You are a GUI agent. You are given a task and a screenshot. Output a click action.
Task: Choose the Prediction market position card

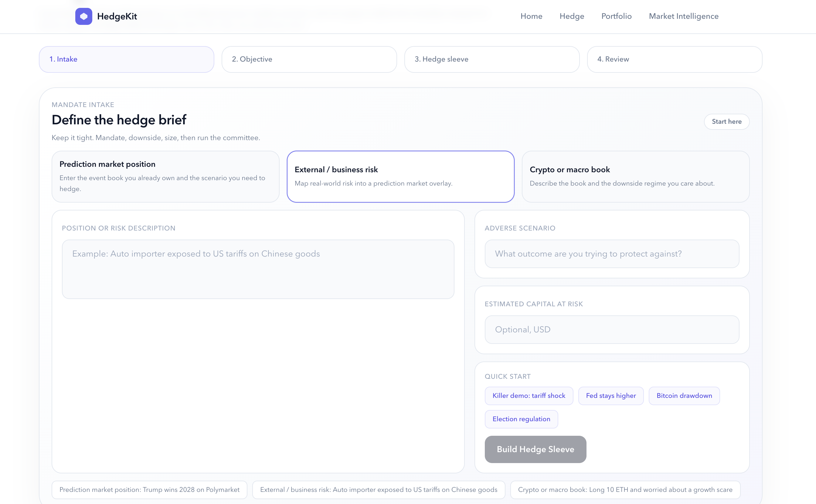[165, 176]
